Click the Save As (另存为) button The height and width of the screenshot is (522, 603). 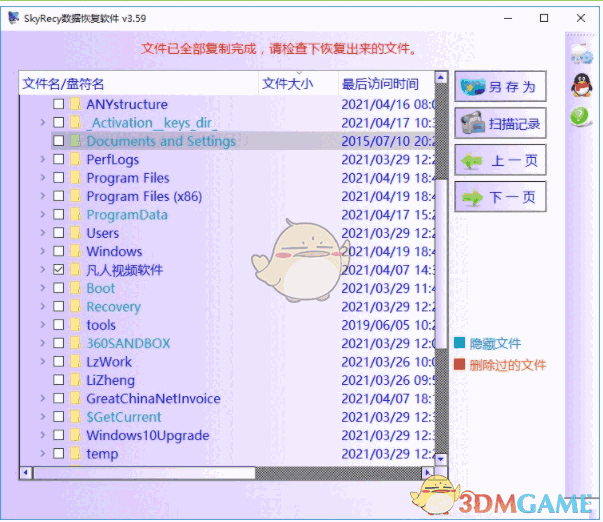point(500,86)
